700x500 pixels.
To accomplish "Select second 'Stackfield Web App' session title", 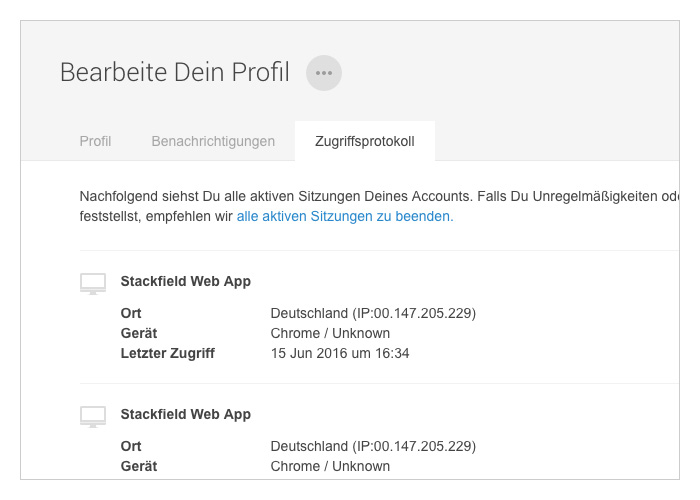I will pos(185,414).
